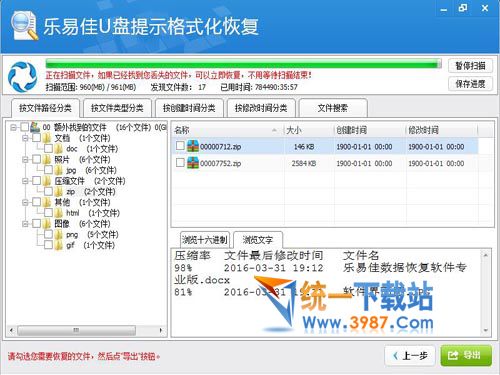This screenshot has width=500, height=375.
Task: Open the 浏览十六进制 preview tab
Action: tap(205, 240)
